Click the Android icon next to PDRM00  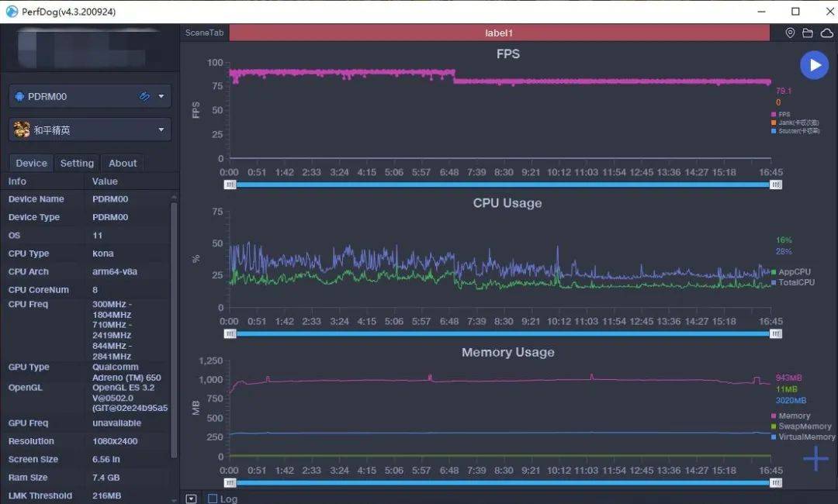point(19,97)
